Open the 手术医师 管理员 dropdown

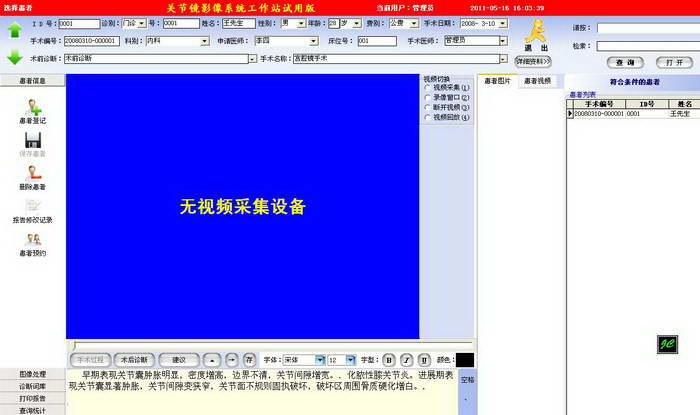pos(503,41)
